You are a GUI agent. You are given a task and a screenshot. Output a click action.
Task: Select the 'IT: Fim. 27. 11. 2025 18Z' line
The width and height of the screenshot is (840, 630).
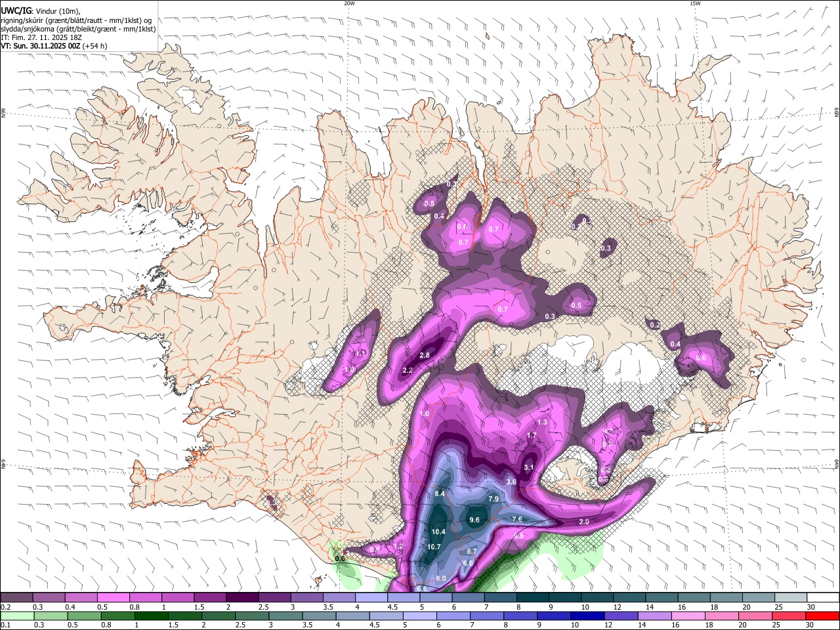(41, 37)
